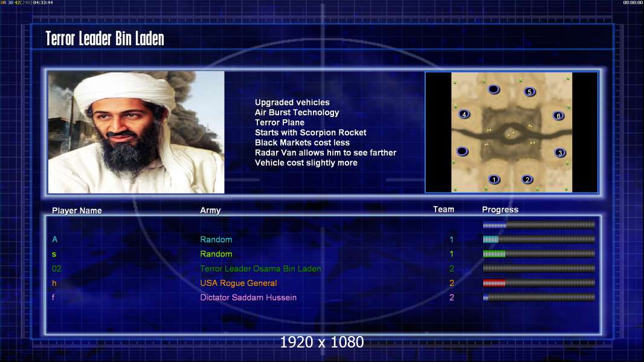Click the Progress column header

(x=500, y=209)
